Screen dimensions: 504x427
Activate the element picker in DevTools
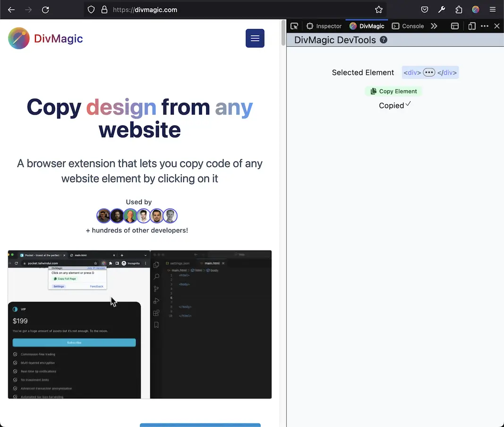tap(294, 26)
